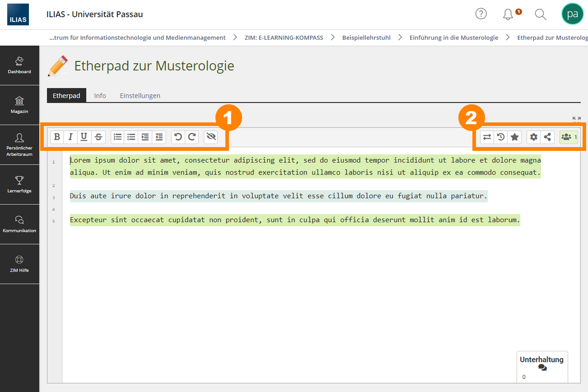Open Dashboard in the sidebar
588x392 pixels.
click(20, 65)
